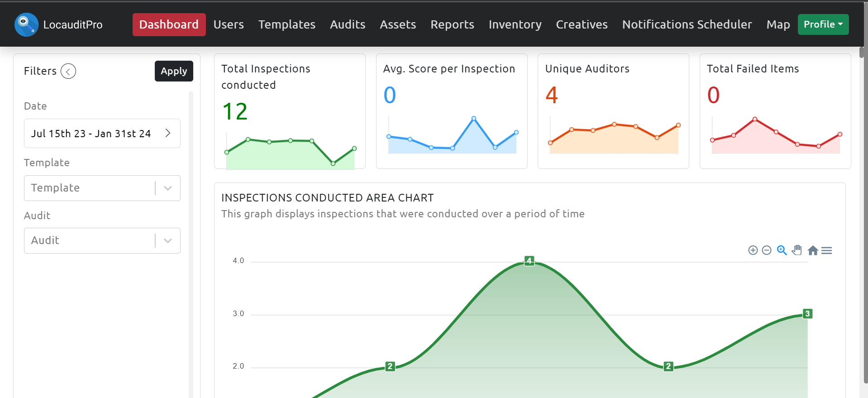This screenshot has height=398, width=868.
Task: Expand the Template dropdown
Action: 167,188
